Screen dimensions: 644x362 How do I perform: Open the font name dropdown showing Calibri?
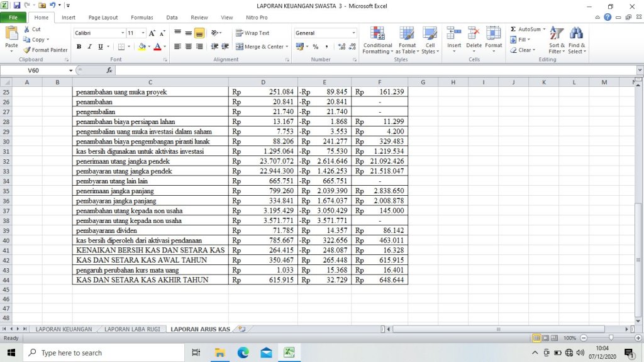tap(123, 33)
